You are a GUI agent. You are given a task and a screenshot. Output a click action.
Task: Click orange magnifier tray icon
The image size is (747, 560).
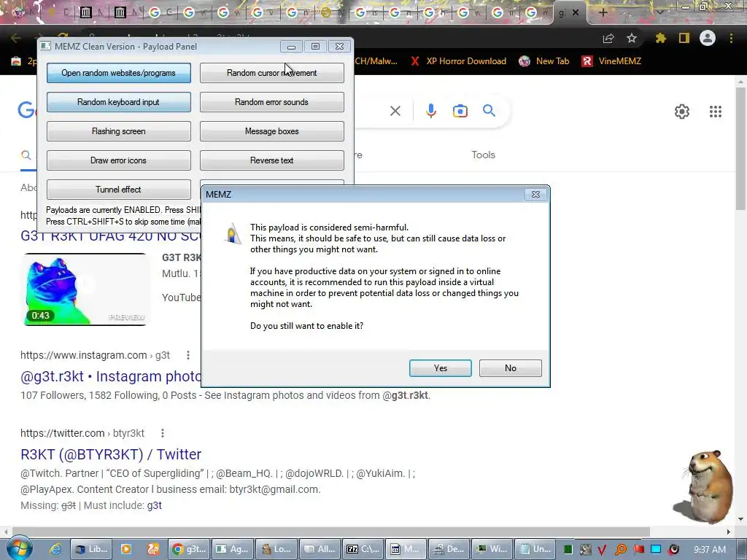(620, 550)
